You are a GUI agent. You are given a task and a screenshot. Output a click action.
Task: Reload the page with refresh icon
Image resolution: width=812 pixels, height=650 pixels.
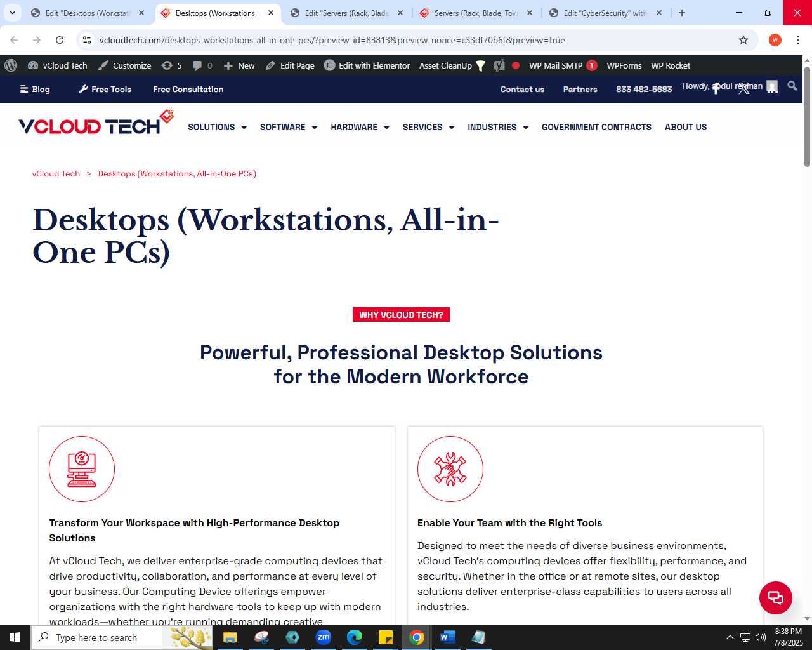coord(60,40)
